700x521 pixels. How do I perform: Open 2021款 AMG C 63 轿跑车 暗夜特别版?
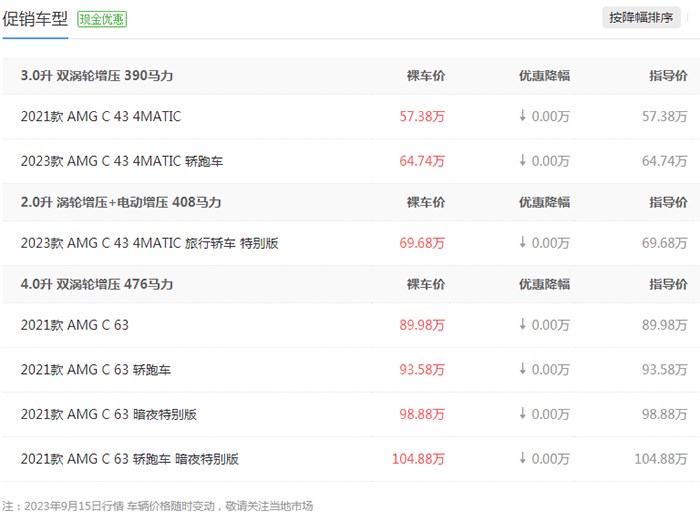point(129,459)
